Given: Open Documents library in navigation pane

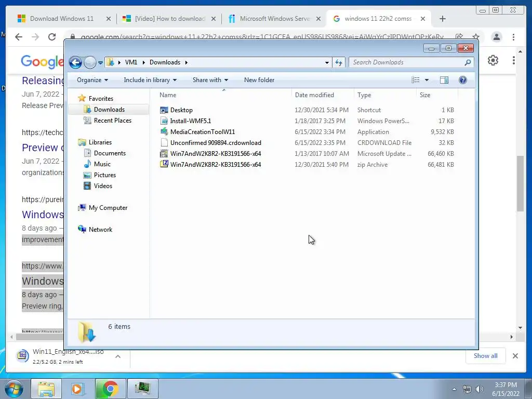Looking at the screenshot, I should [x=109, y=153].
